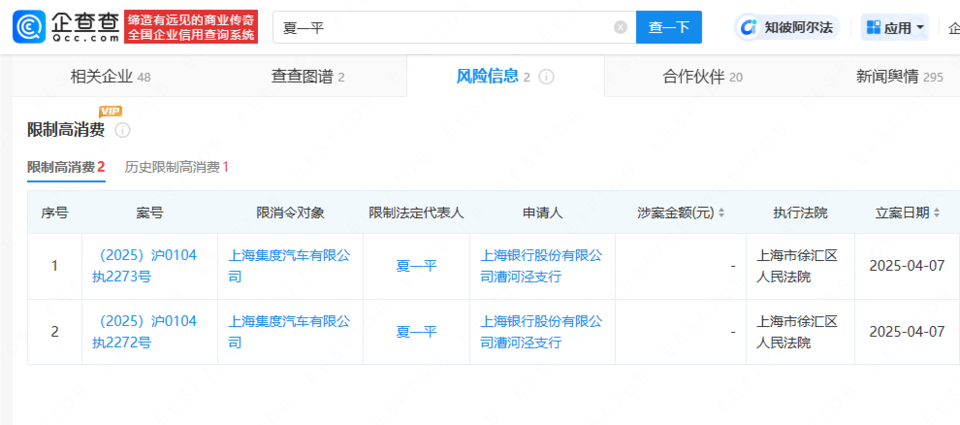Sort by 涉案金额(元) column arrows

721,213
